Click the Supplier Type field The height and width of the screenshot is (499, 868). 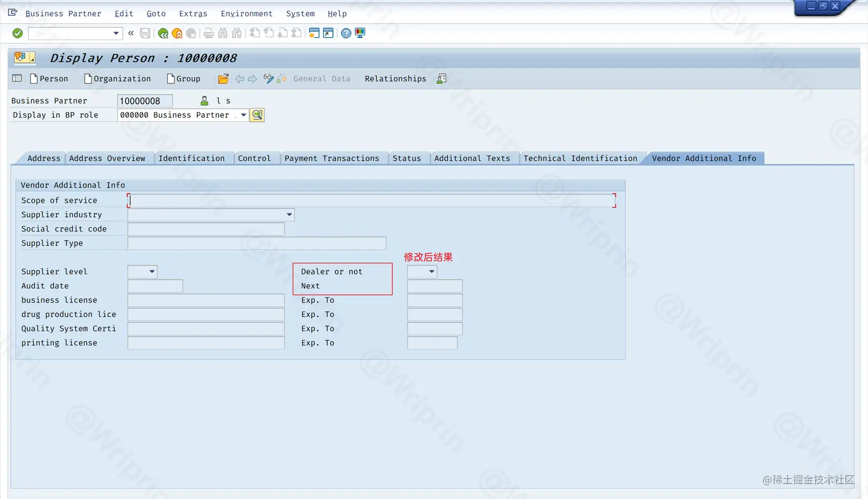click(x=257, y=243)
